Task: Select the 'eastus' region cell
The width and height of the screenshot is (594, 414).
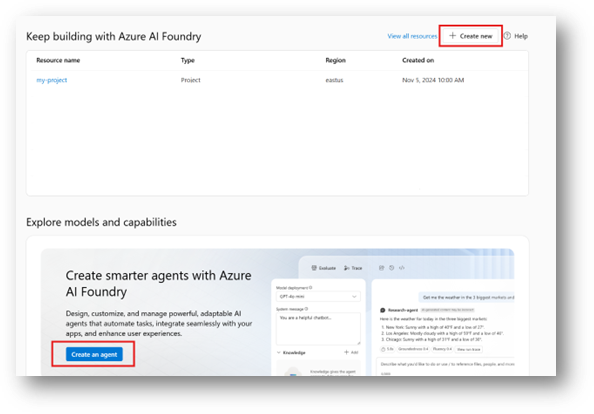Action: tap(334, 80)
